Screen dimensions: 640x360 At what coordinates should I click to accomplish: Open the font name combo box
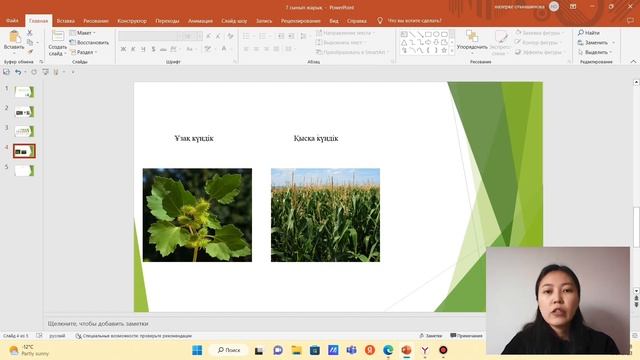(x=149, y=36)
